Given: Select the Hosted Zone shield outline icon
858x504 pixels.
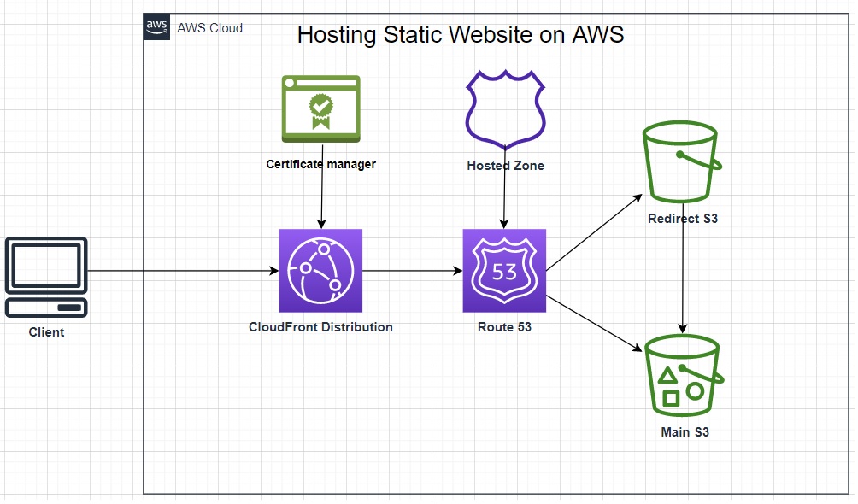Looking at the screenshot, I should 504,109.
